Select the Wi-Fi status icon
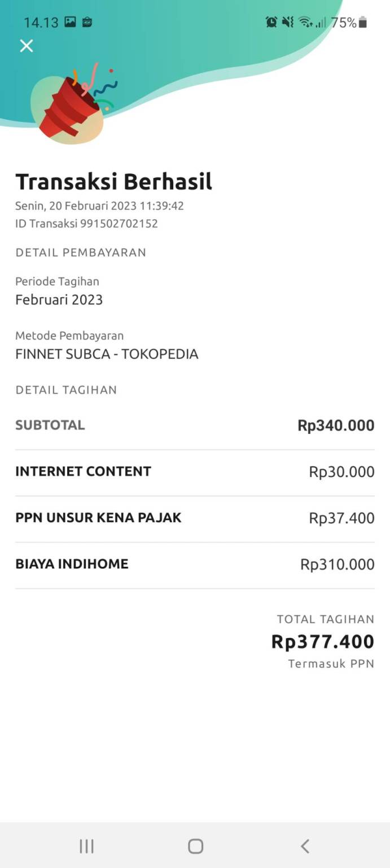Screen dimensions: 390x868 (x=305, y=22)
